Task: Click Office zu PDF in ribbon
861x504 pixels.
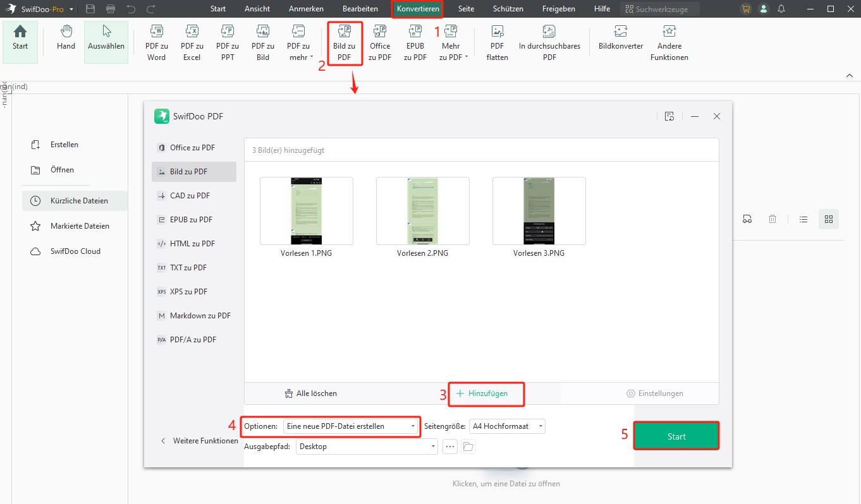Action: [380, 43]
